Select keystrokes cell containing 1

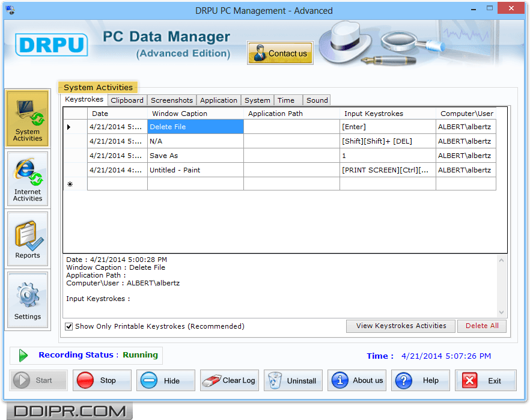point(388,156)
